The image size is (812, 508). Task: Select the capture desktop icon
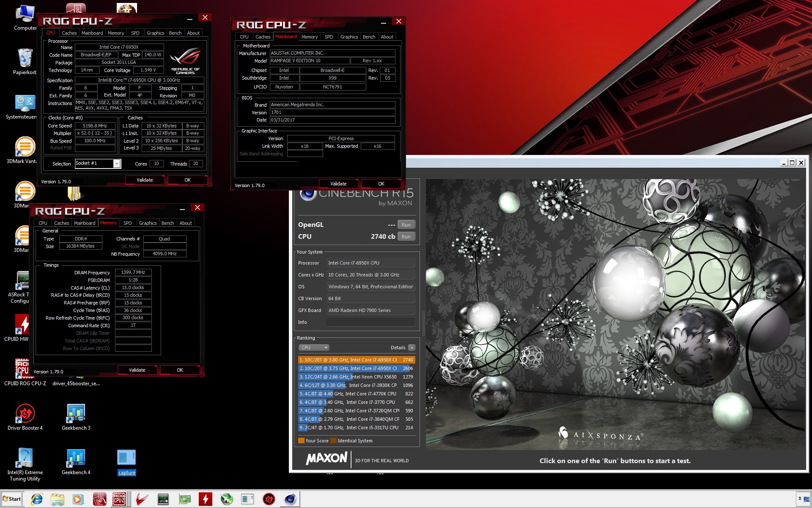pos(127,462)
